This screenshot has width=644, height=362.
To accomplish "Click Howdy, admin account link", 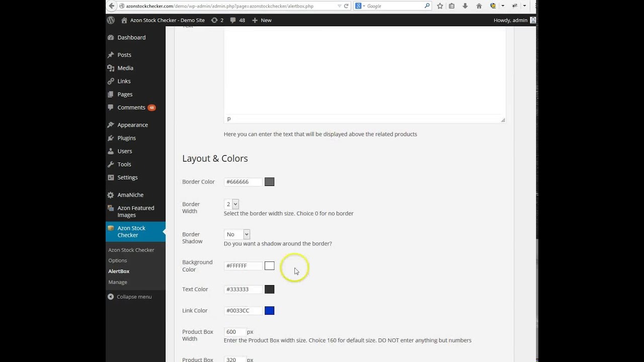I will point(511,20).
